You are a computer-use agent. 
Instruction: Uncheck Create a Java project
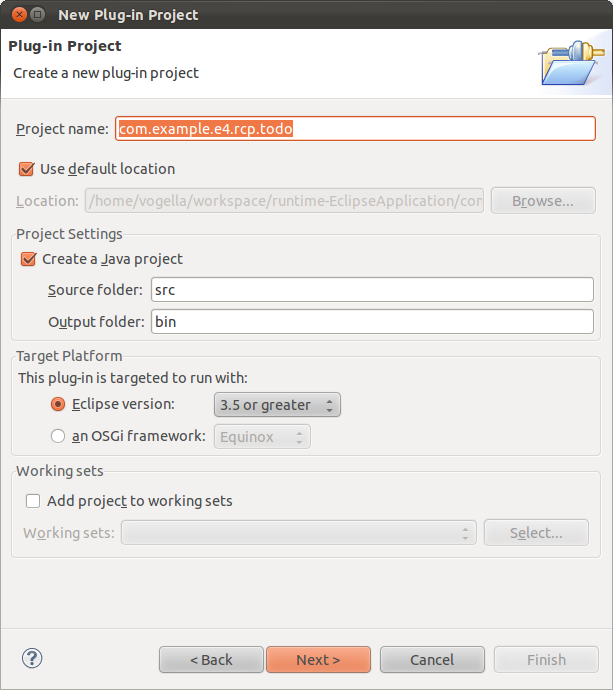27,259
